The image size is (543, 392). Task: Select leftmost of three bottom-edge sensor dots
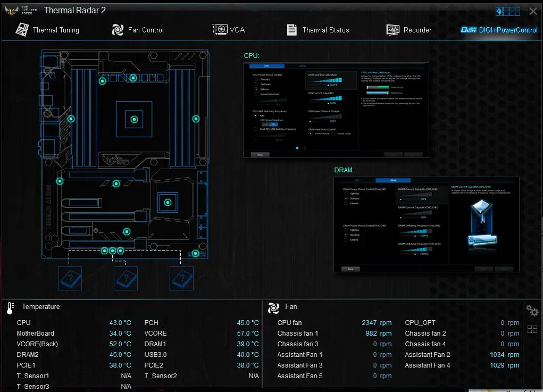coord(104,251)
